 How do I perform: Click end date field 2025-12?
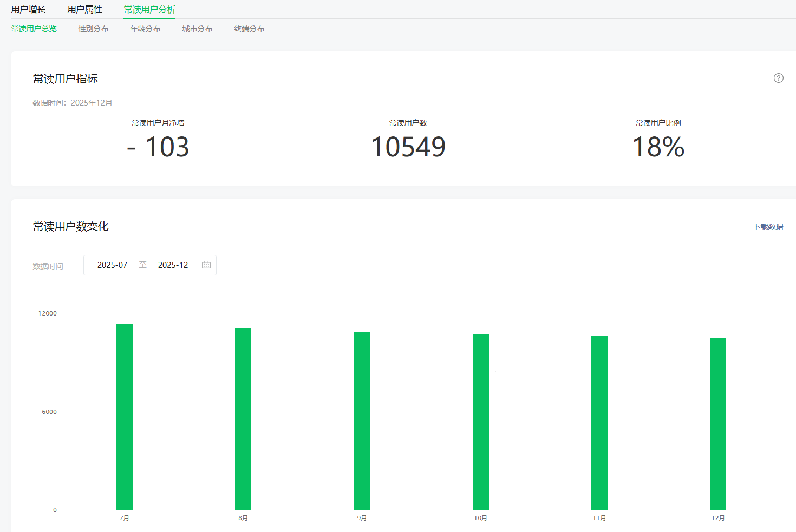click(173, 265)
